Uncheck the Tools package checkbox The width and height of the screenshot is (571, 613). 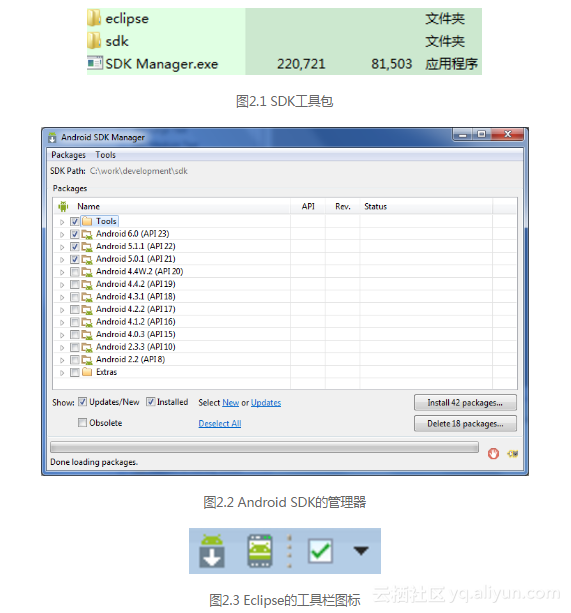75,221
